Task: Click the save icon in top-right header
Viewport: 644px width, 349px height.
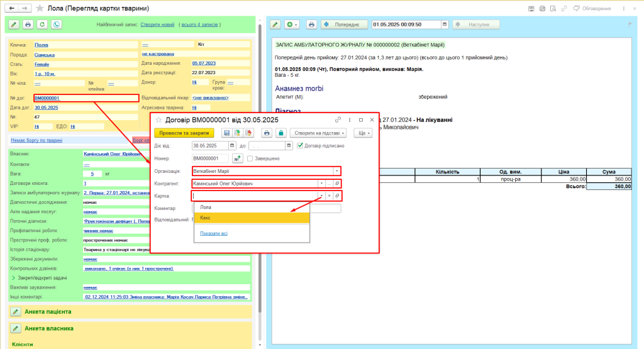Action: (531, 9)
